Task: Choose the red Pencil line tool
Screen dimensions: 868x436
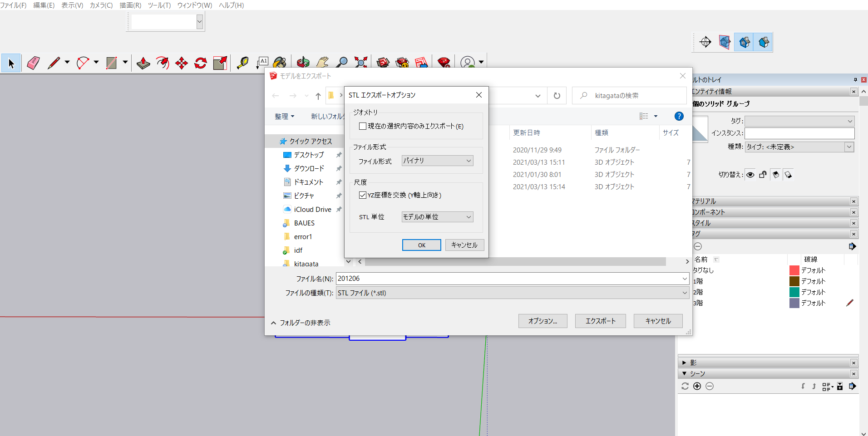Action: [54, 63]
